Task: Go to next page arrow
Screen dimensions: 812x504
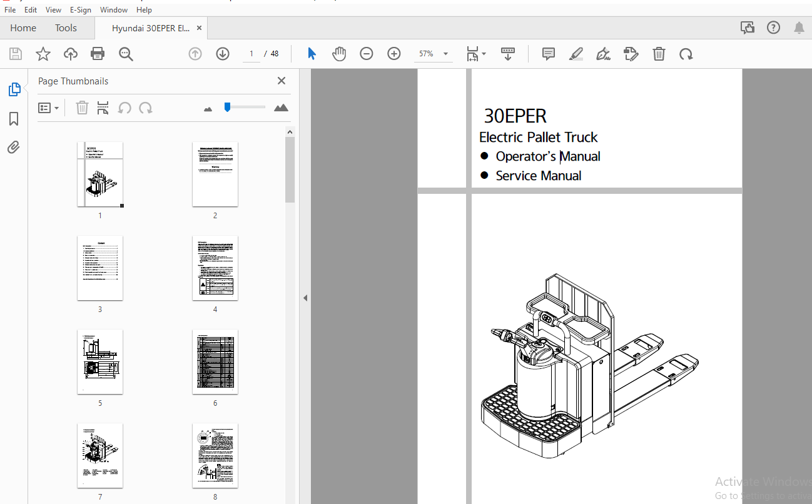Action: pos(223,54)
